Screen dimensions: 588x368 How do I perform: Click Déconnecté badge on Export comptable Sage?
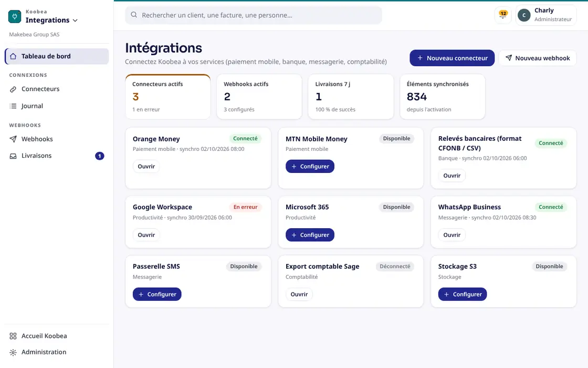[x=395, y=266]
